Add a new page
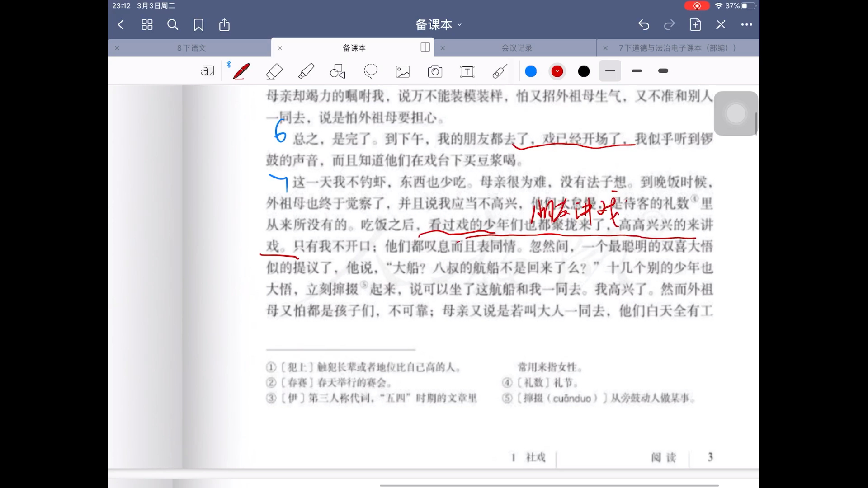The height and width of the screenshot is (488, 868). pos(695,24)
